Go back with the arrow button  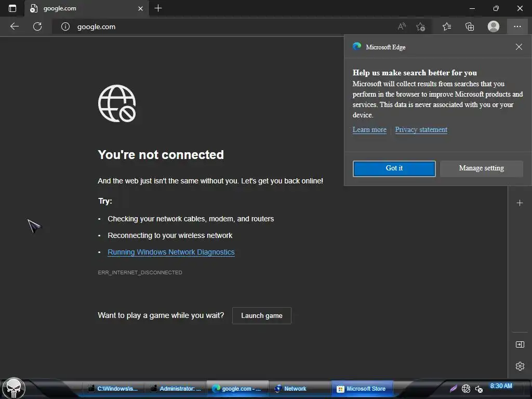point(14,26)
